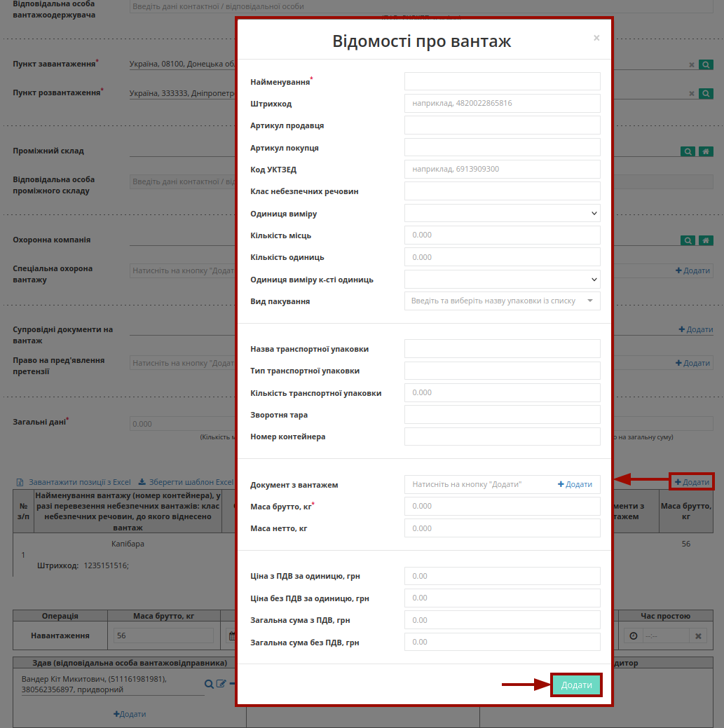Click edit icon next to Вандер Кіт Микитович

tap(221, 683)
